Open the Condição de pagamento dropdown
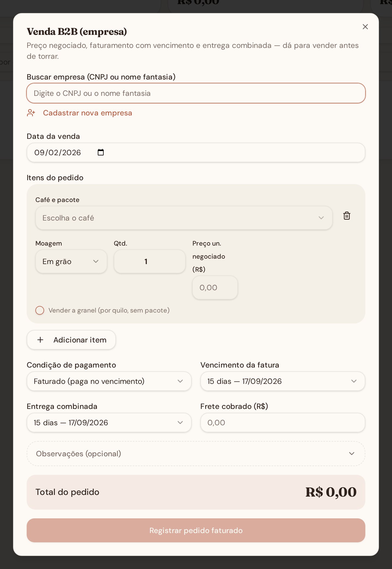Image resolution: width=392 pixels, height=569 pixels. point(109,381)
